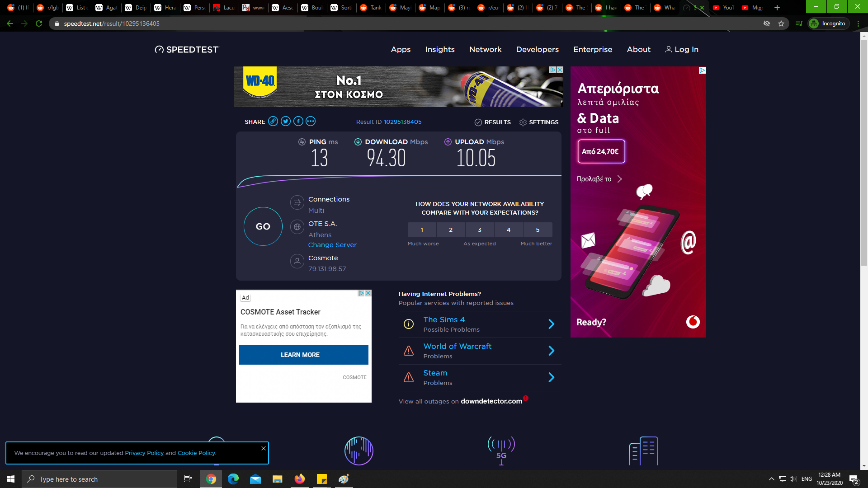868x488 pixels.
Task: Open the Enterprise menu
Action: (x=593, y=50)
